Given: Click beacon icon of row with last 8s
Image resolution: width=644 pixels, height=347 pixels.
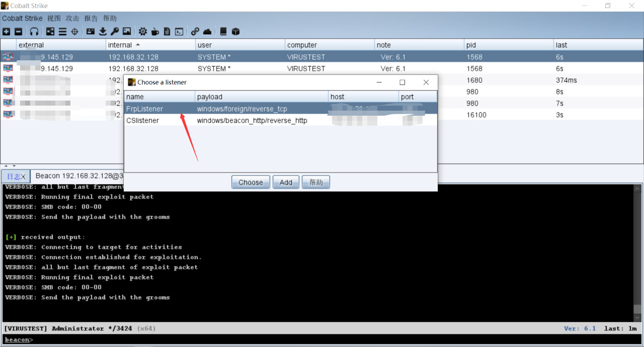Looking at the screenshot, I should tap(8, 92).
